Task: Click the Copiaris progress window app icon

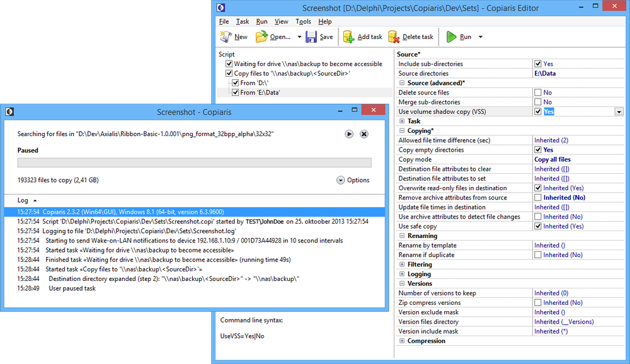Action: pyautogui.click(x=9, y=111)
